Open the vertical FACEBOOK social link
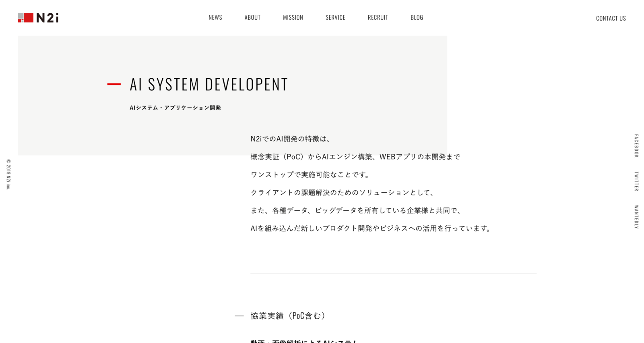This screenshot has width=644, height=343. pos(636,146)
